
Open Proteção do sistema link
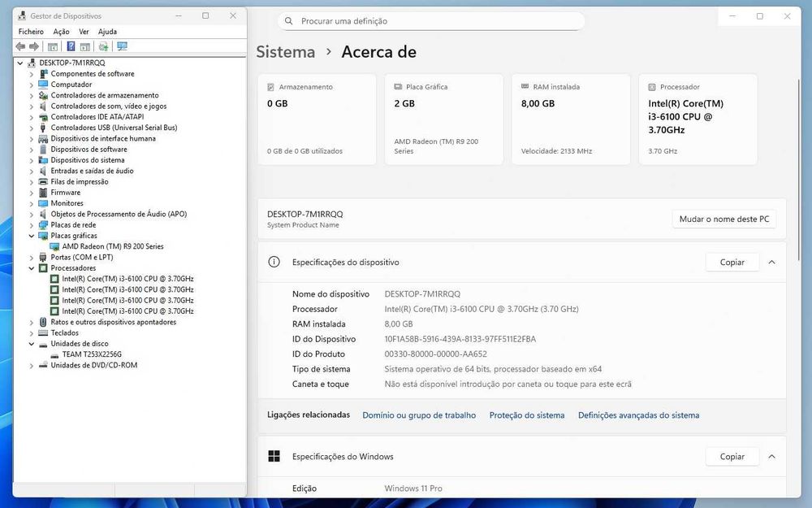click(x=527, y=415)
